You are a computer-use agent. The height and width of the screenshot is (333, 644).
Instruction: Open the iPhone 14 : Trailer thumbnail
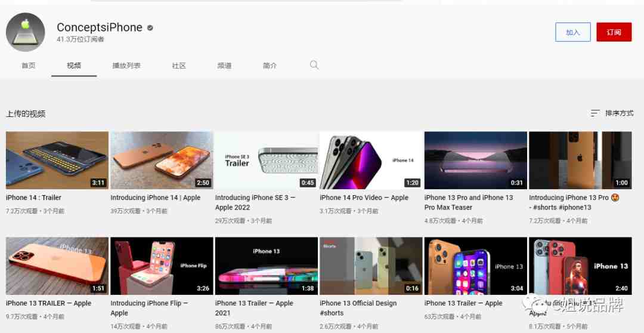57,161
